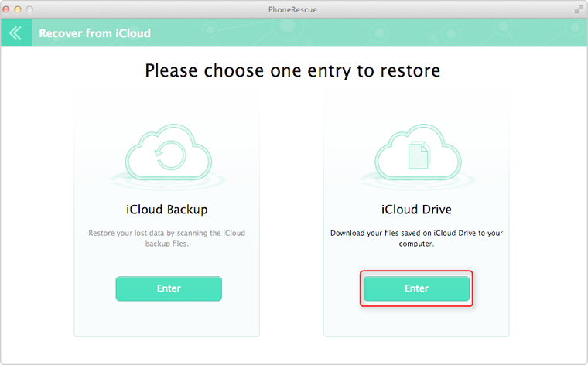Click the "Download your files" description text
The height and width of the screenshot is (365, 588).
[416, 237]
